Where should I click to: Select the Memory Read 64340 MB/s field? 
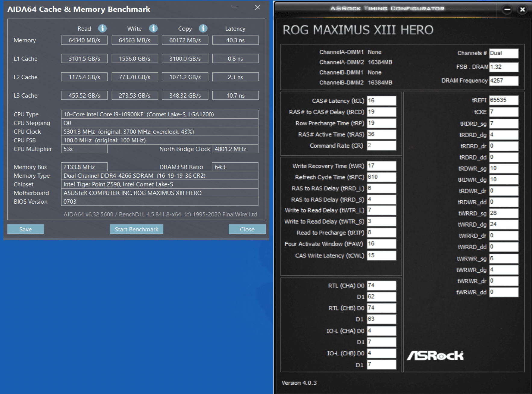coord(84,40)
